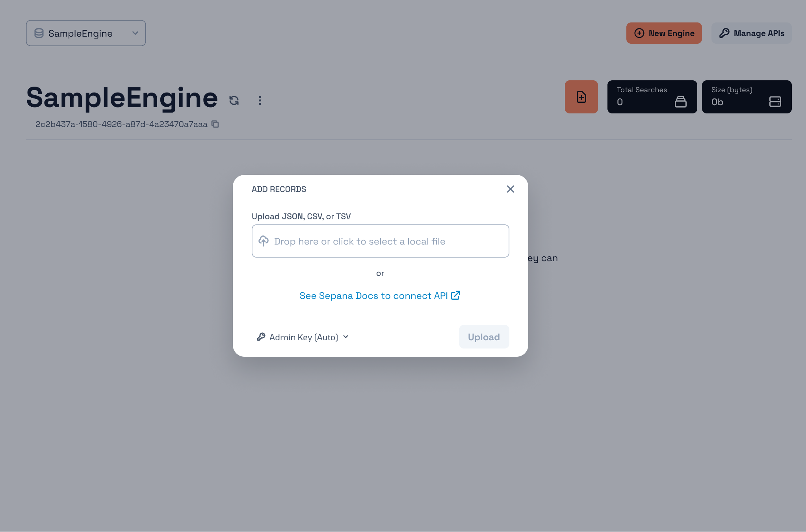Click the orange add records file icon

click(581, 97)
